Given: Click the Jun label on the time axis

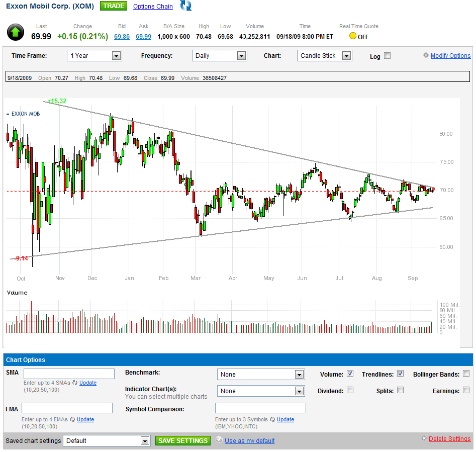Looking at the screenshot, I should pyautogui.click(x=302, y=278).
